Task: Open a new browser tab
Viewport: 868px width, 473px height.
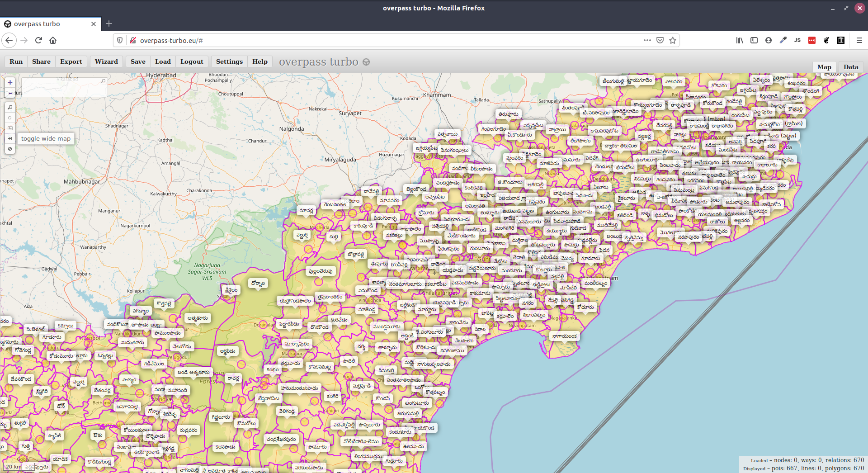Action: coord(109,24)
